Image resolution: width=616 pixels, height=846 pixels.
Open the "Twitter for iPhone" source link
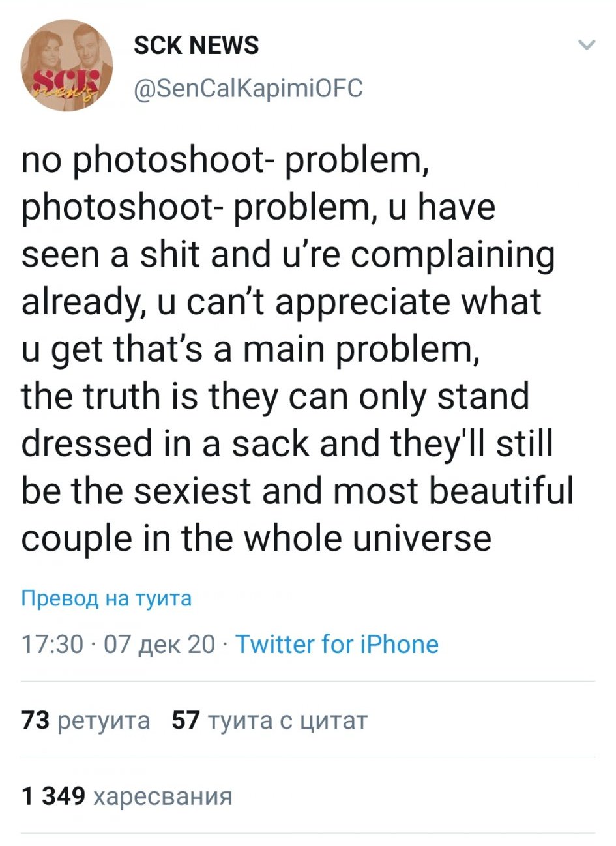[x=336, y=645]
